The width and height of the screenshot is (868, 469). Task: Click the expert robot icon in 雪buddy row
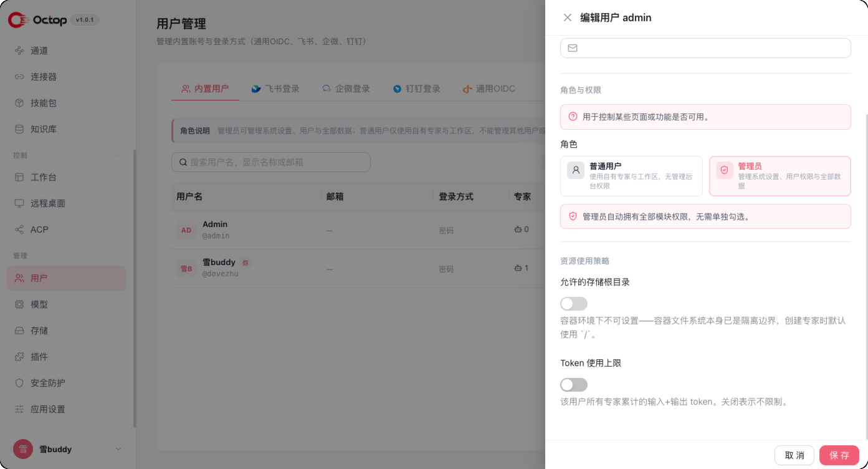[x=518, y=268]
